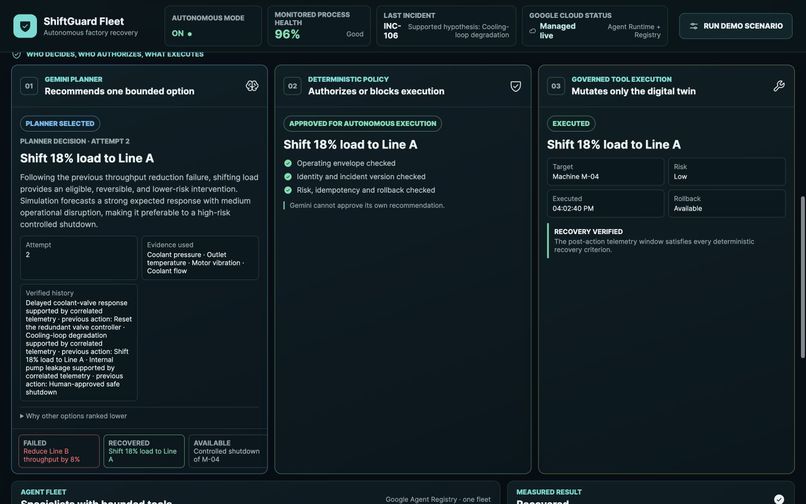This screenshot has width=806, height=504.
Task: Click 'Autonomous factory recovery' subtitle
Action: click(x=90, y=33)
